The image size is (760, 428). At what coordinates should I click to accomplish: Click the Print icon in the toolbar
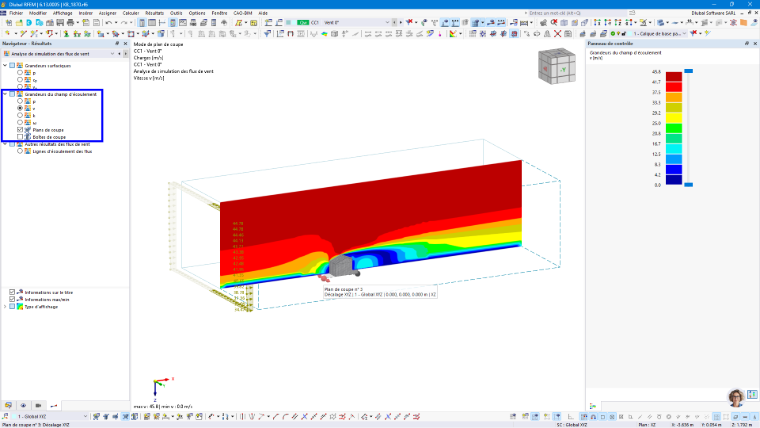tap(70, 23)
